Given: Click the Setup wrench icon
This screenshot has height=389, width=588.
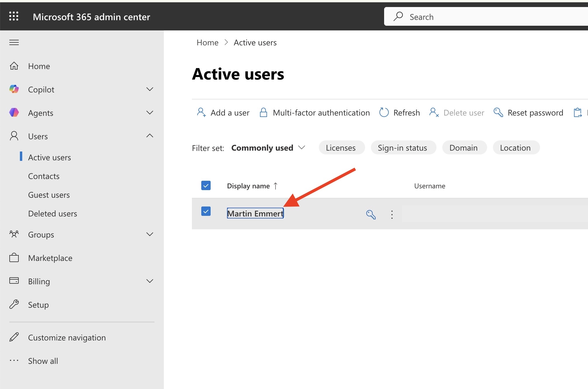Looking at the screenshot, I should 14,304.
